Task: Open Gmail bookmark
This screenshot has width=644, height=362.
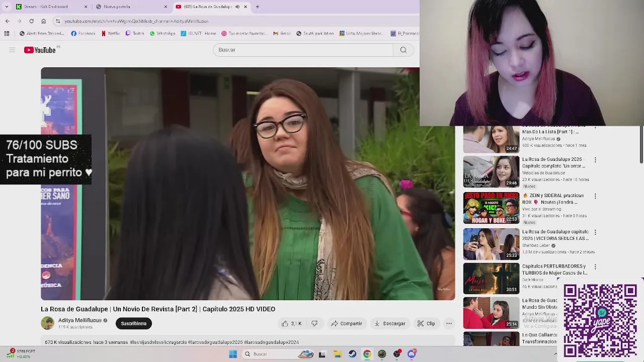Action: 282,34
